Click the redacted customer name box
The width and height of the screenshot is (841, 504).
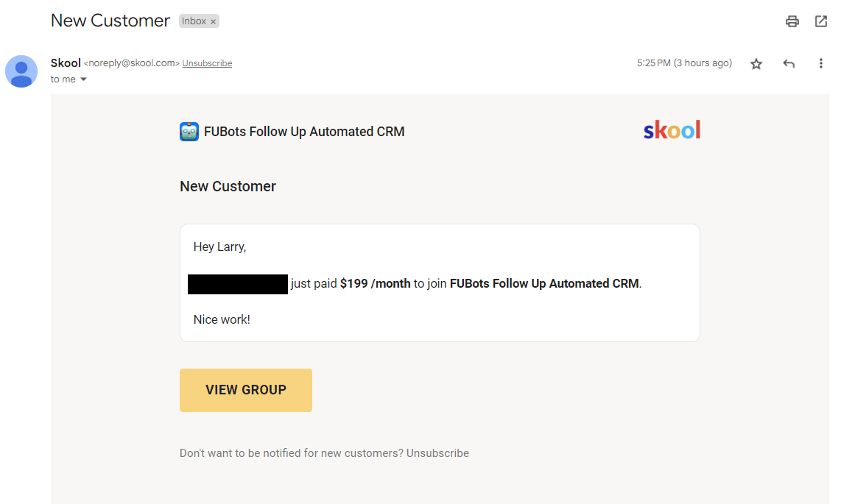[x=237, y=284]
